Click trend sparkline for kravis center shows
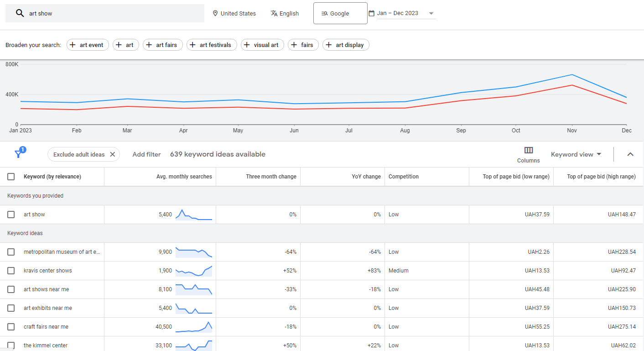 click(x=194, y=271)
